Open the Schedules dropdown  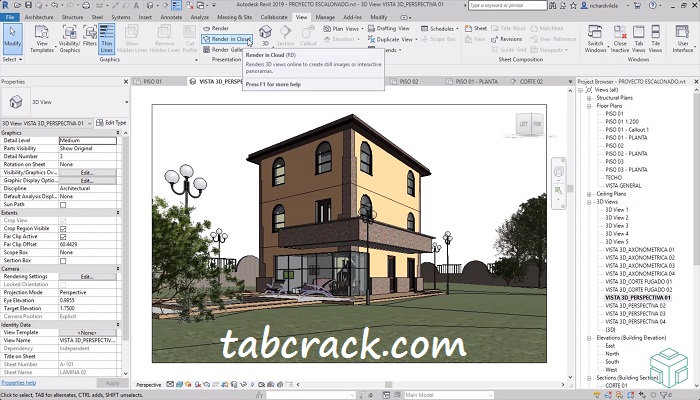click(439, 29)
